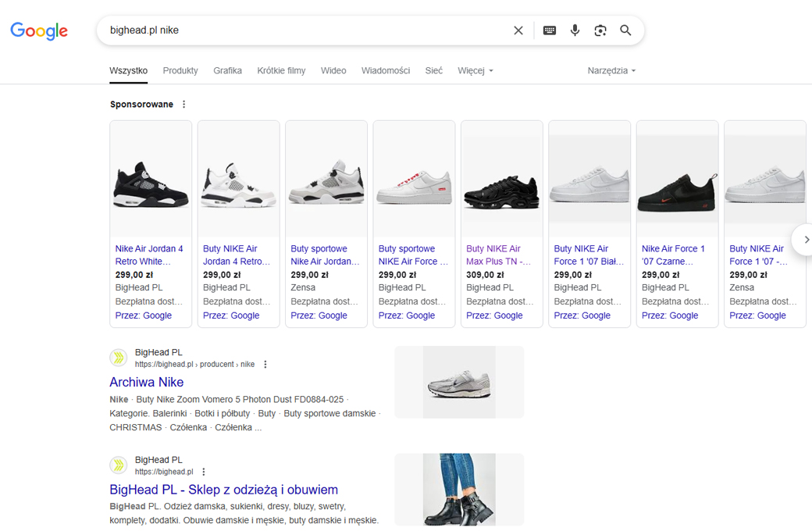Viewport: 812px width, 531px height.
Task: Open the Krótkie filmy tab
Action: [x=281, y=70]
